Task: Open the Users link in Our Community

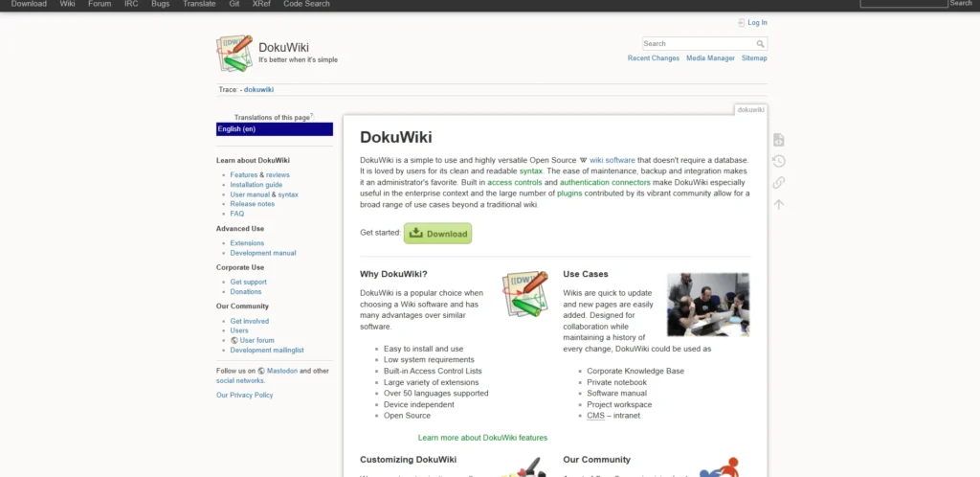Action: tap(238, 330)
